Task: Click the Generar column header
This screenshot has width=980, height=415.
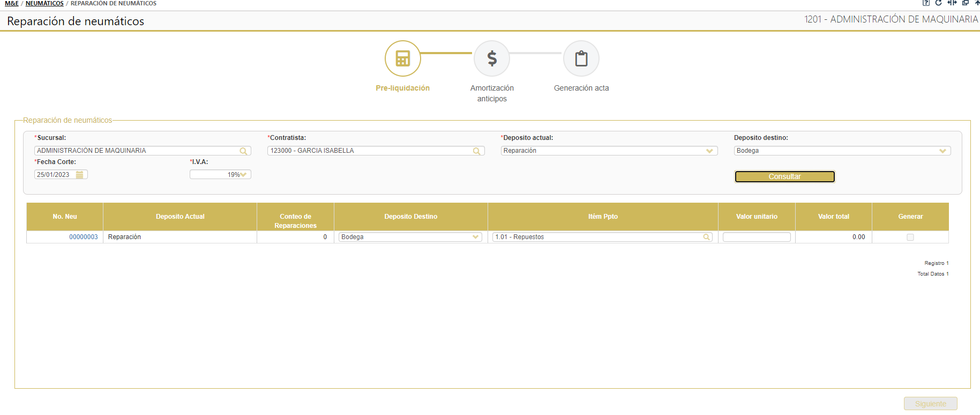Action: 910,217
